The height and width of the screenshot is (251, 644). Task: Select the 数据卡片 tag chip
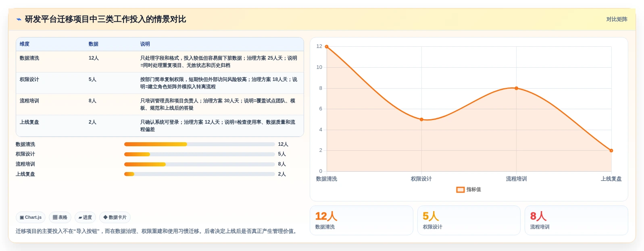tap(115, 217)
